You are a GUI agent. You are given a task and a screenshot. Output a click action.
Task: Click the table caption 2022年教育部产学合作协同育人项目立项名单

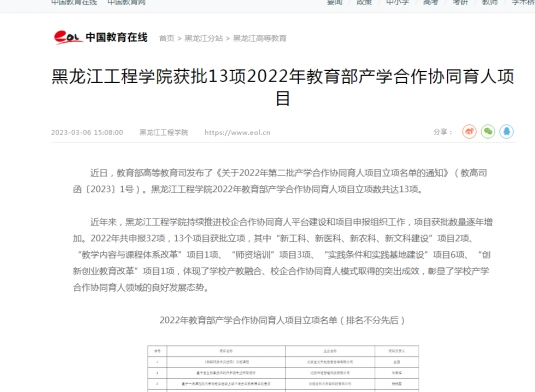248,320
